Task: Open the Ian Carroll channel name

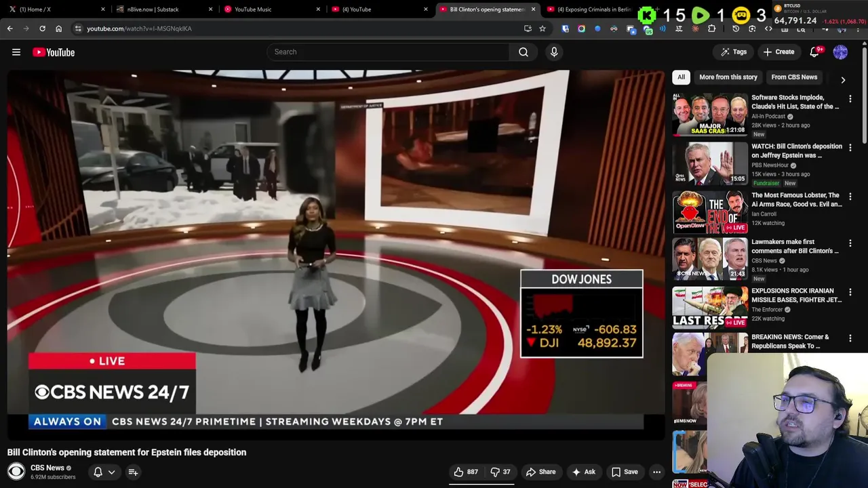Action: (x=764, y=214)
